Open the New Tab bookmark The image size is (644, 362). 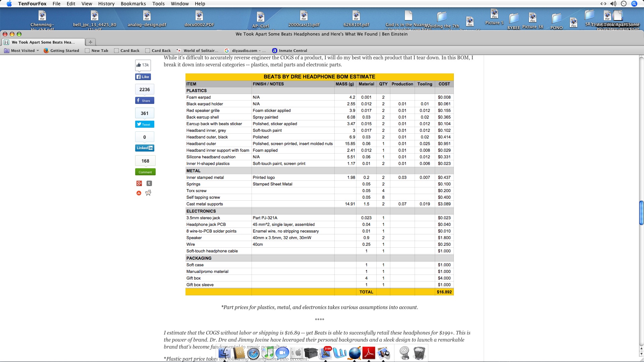(x=97, y=51)
